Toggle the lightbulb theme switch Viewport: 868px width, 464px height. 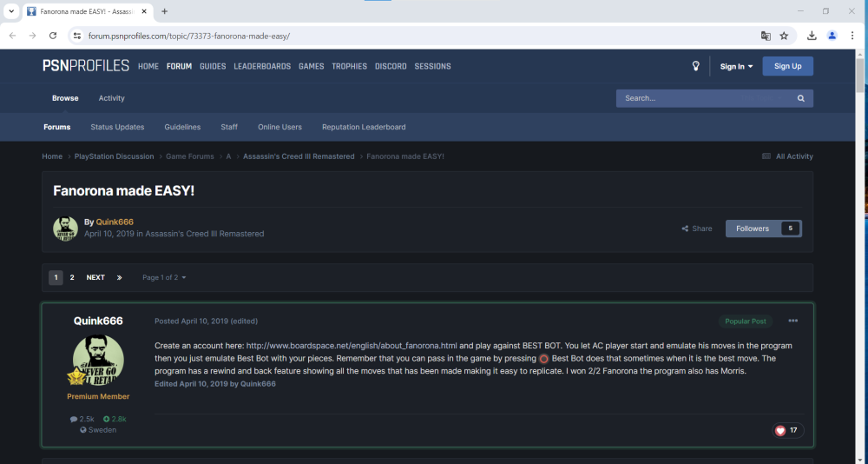[x=695, y=66]
